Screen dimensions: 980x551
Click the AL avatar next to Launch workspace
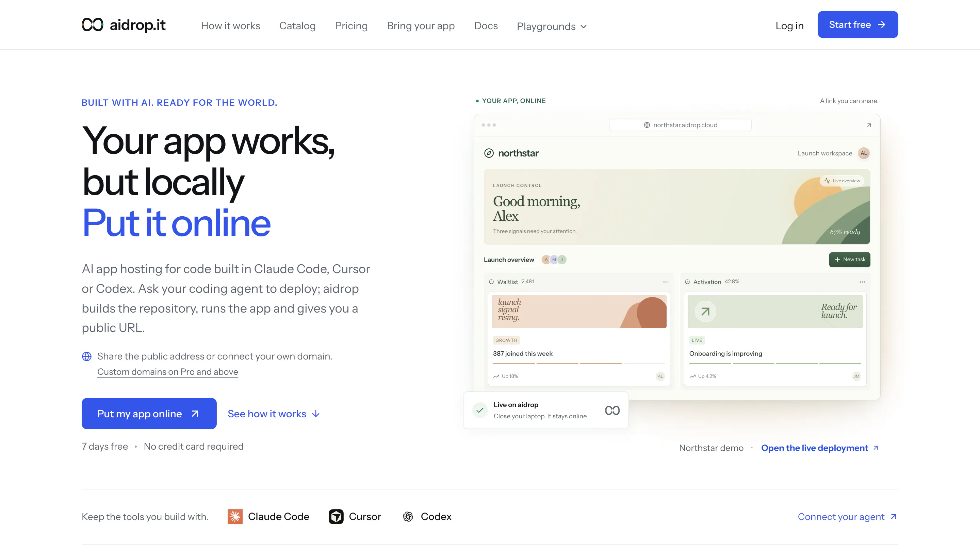(864, 153)
